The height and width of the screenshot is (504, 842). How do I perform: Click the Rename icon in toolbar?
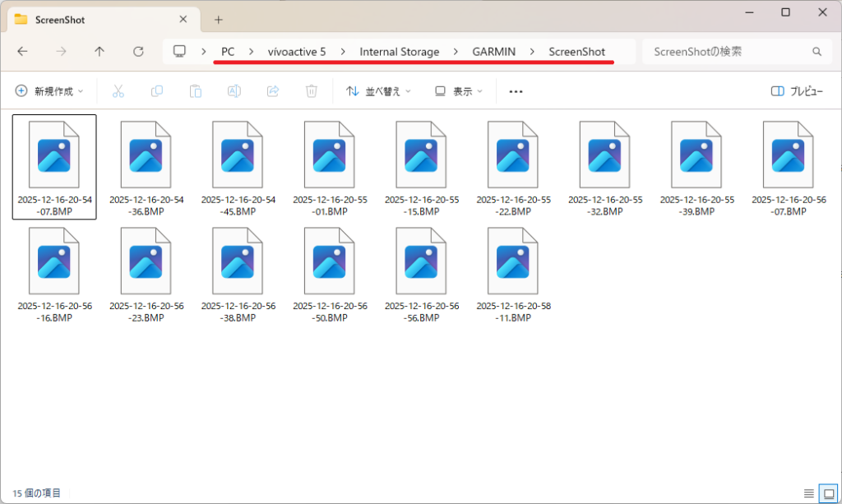pyautogui.click(x=234, y=91)
